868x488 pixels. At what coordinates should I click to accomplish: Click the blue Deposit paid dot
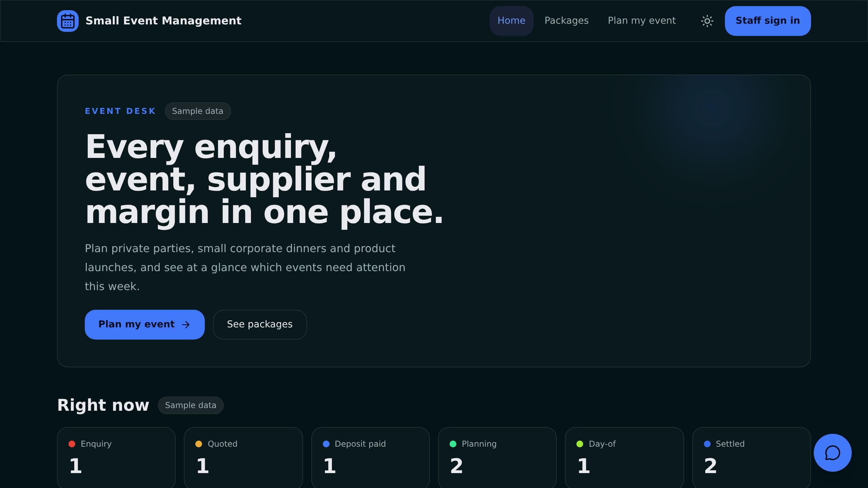[326, 444]
